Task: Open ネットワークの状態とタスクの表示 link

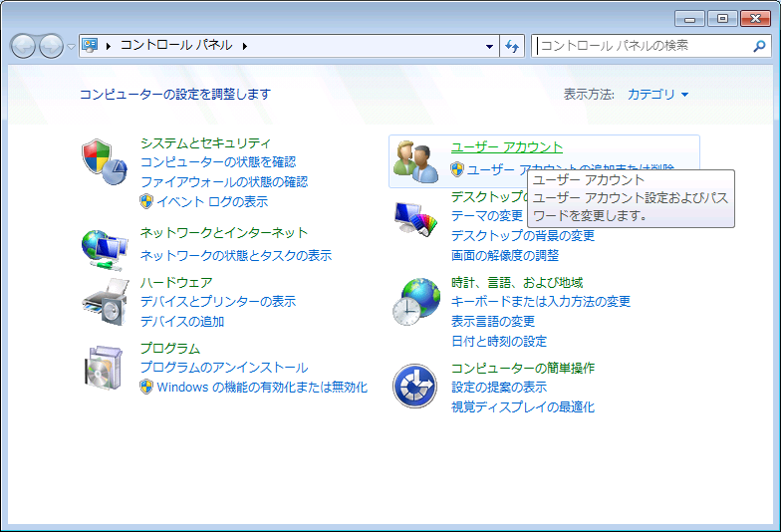Action: [x=235, y=255]
